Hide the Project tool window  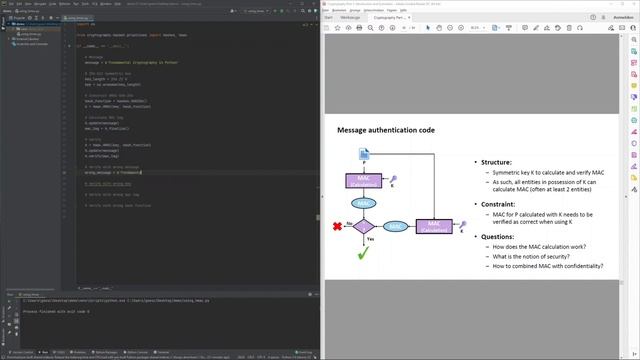pos(58,18)
